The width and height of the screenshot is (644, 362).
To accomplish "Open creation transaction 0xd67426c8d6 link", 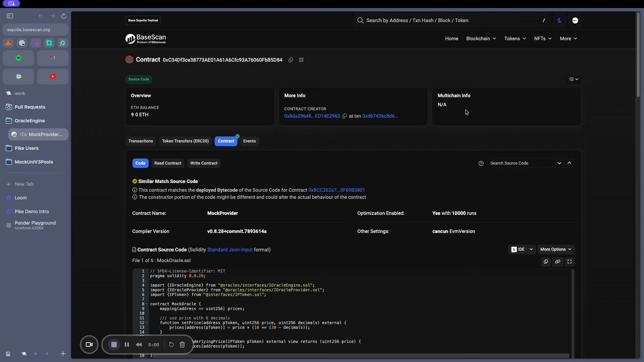I will (x=380, y=116).
